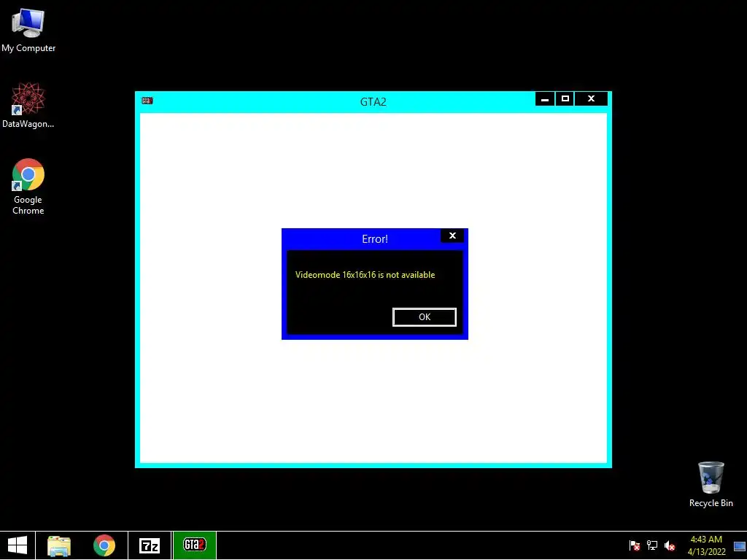Viewport: 747px width, 560px height.
Task: Open the clock showing 4:43 AM
Action: point(706,545)
